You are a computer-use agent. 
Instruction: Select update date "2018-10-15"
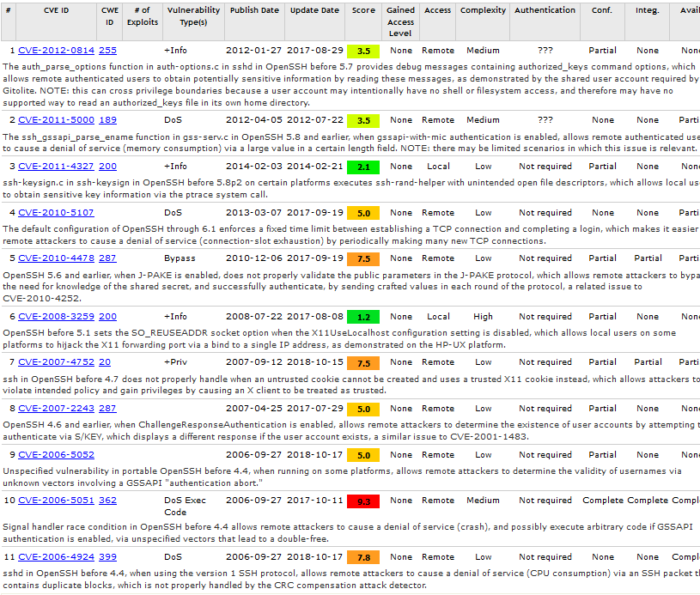click(x=315, y=362)
